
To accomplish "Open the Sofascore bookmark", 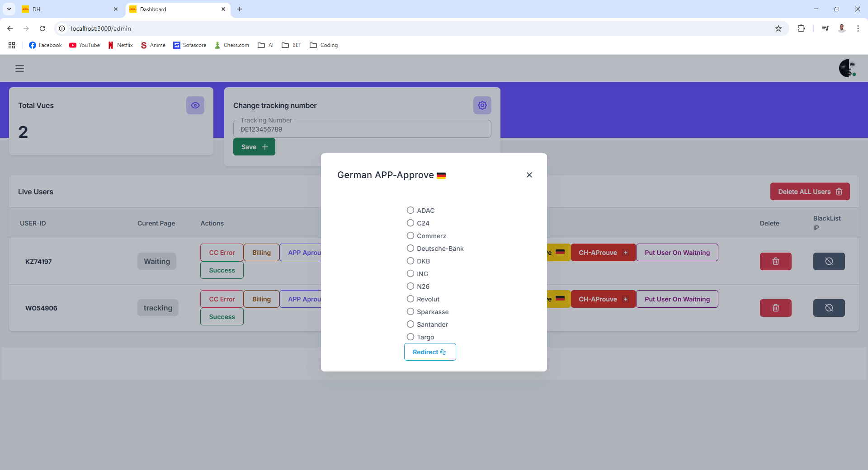I will tap(190, 45).
